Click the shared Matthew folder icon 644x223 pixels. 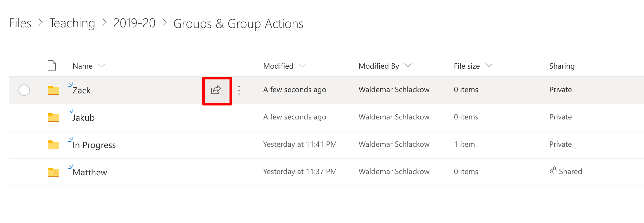click(53, 172)
